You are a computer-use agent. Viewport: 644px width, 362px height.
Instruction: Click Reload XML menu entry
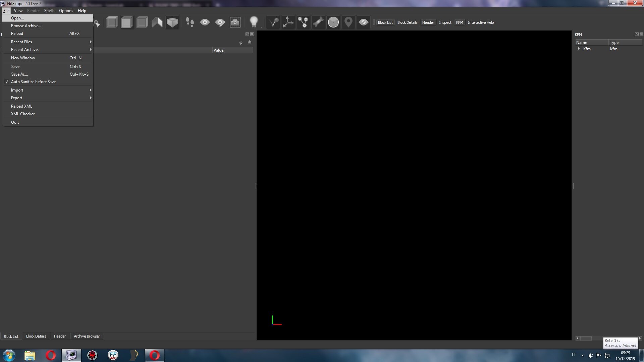48,106
